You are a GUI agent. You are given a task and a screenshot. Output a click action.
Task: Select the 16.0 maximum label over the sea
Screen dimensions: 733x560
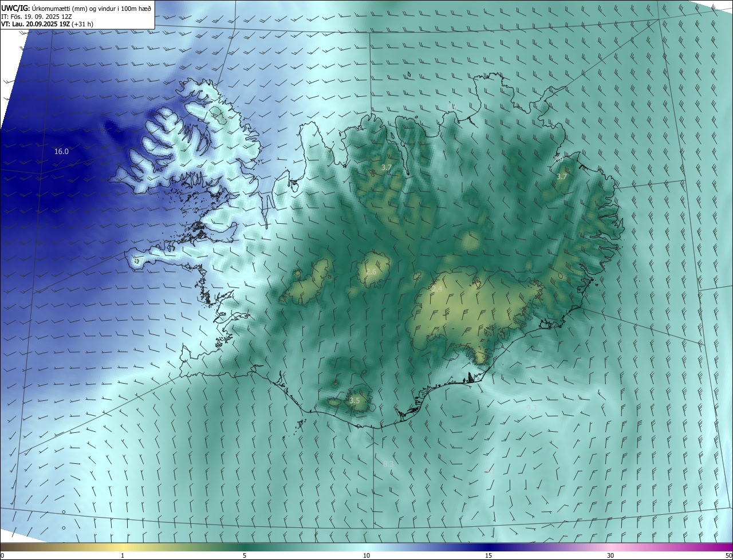point(61,152)
